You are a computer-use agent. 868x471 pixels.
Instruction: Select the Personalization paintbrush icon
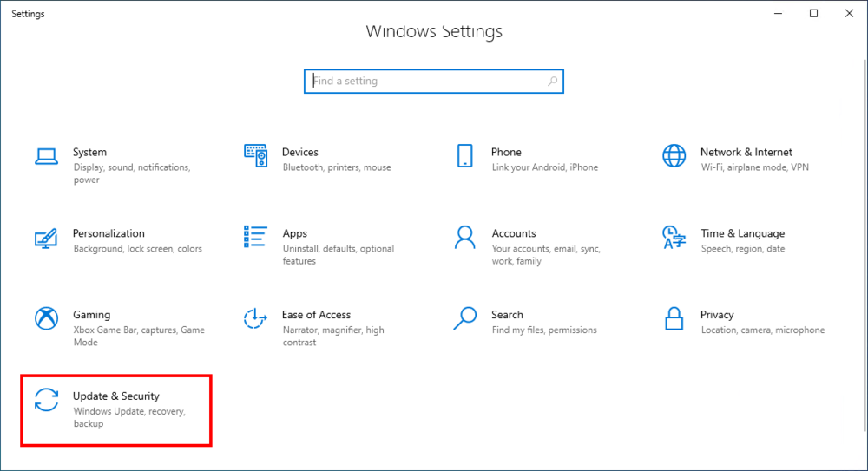46,238
